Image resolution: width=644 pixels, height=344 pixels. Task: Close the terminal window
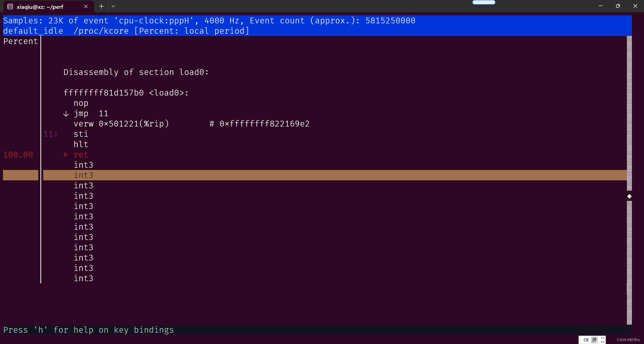635,6
